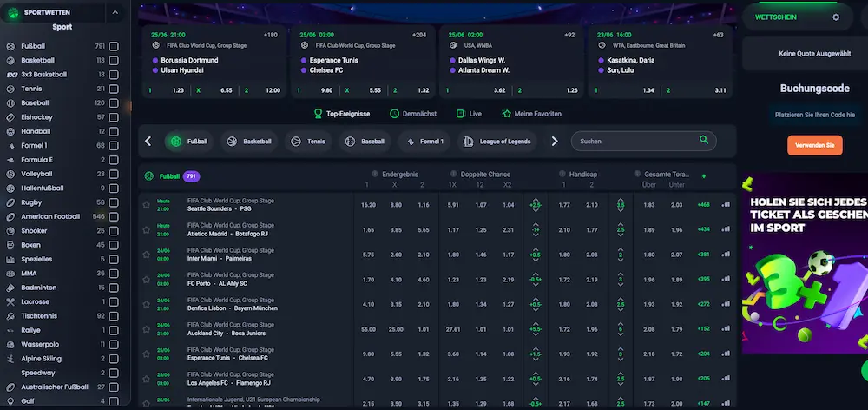Screen dimensions: 868x410
Task: Click the Verwenden Sie button
Action: (x=815, y=145)
